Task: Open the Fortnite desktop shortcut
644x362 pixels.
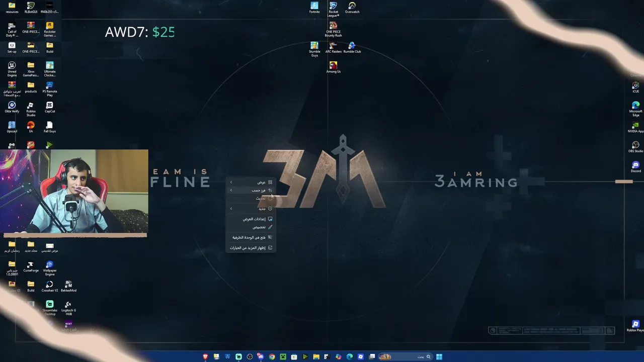Action: (x=314, y=8)
